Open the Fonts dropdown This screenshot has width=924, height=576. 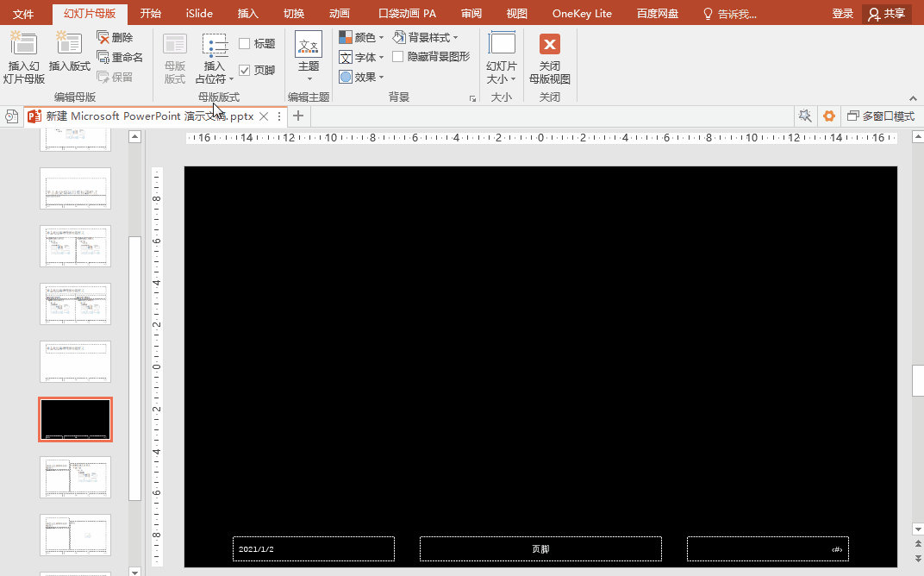pos(361,57)
